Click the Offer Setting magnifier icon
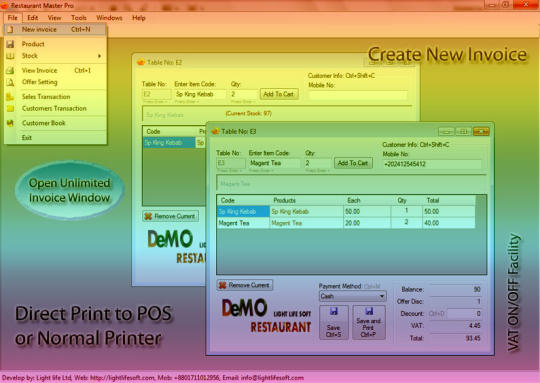540x383 pixels. click(10, 82)
